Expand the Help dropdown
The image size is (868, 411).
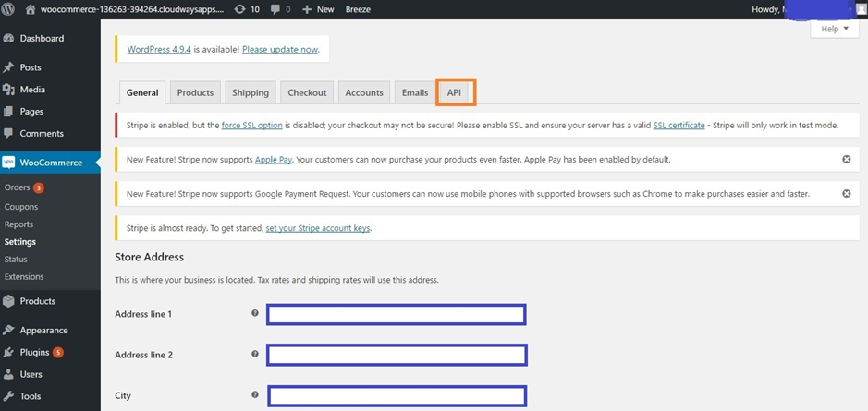coord(834,29)
